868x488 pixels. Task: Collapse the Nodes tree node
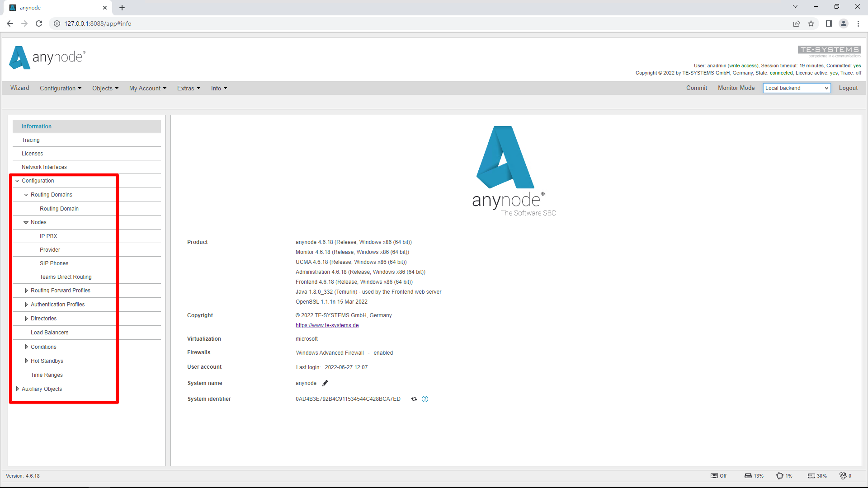coord(26,222)
